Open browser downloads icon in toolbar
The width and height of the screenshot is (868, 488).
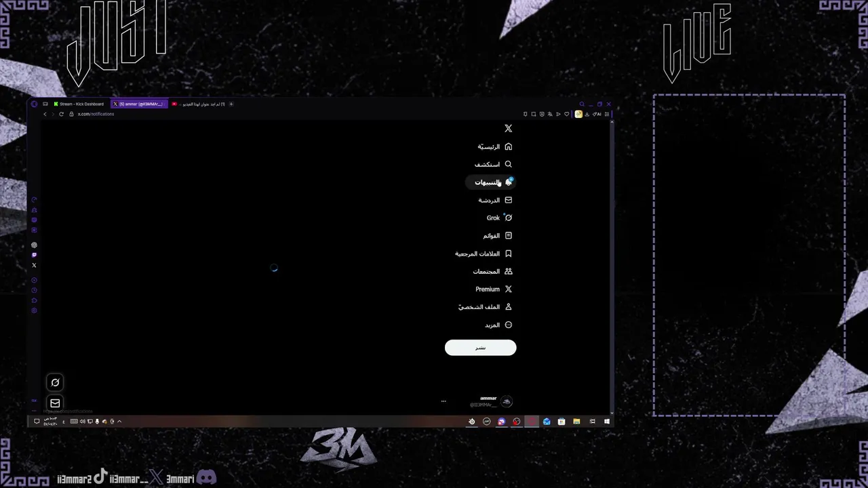(587, 114)
